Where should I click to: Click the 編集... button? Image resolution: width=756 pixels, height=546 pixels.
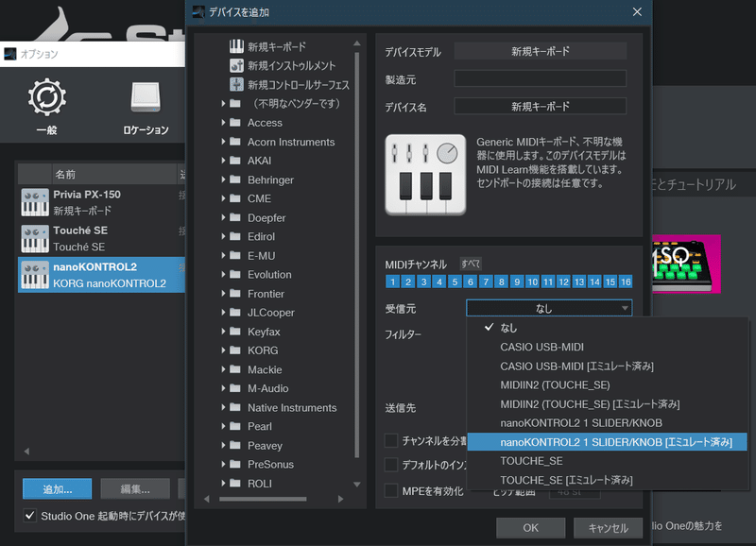tap(135, 489)
